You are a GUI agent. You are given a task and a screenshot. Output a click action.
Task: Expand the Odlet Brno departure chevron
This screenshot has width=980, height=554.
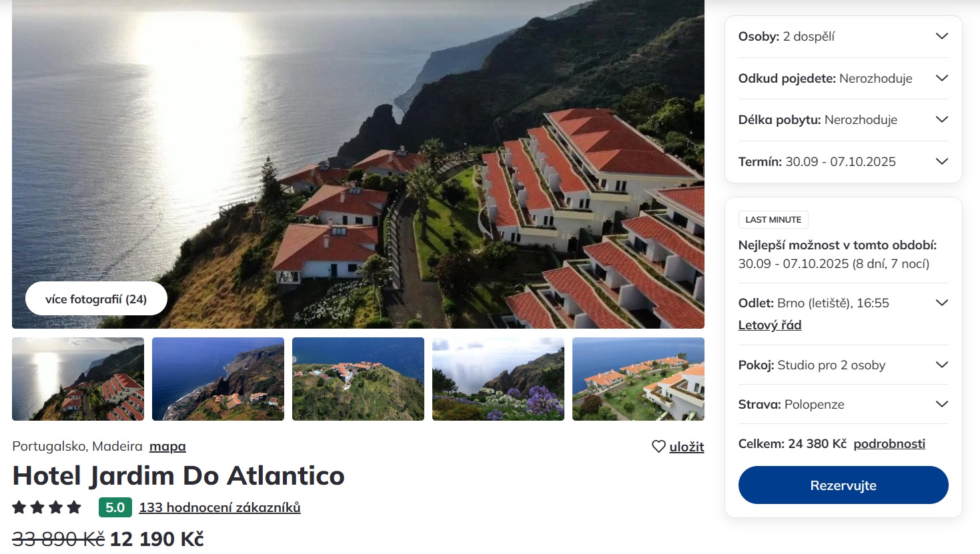(941, 303)
